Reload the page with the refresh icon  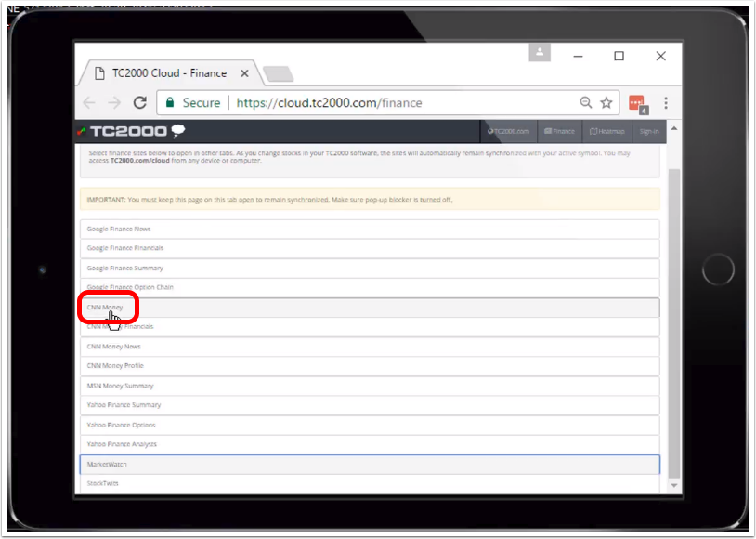pyautogui.click(x=140, y=102)
